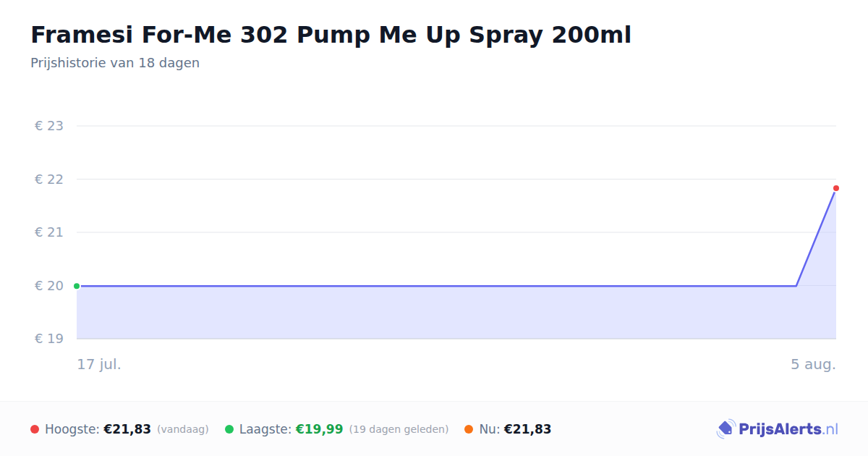Click the € 19 axis label
Image resolution: width=868 pixels, height=456 pixels.
point(49,339)
